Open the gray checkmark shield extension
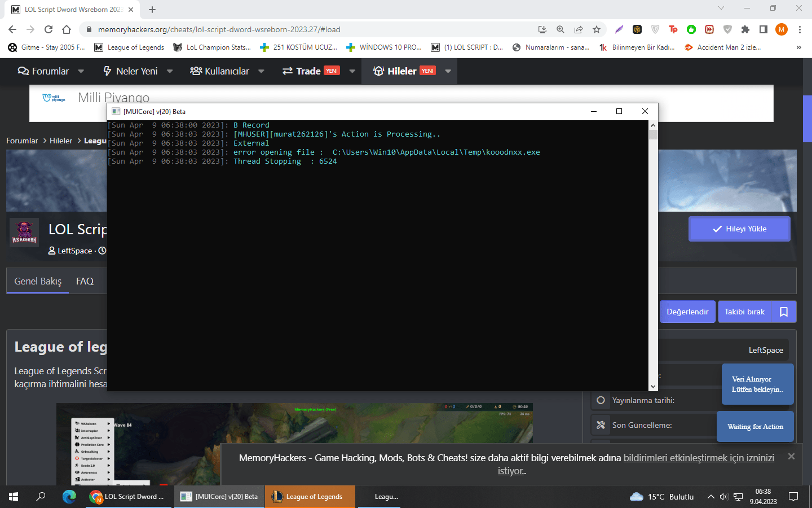 [727, 29]
